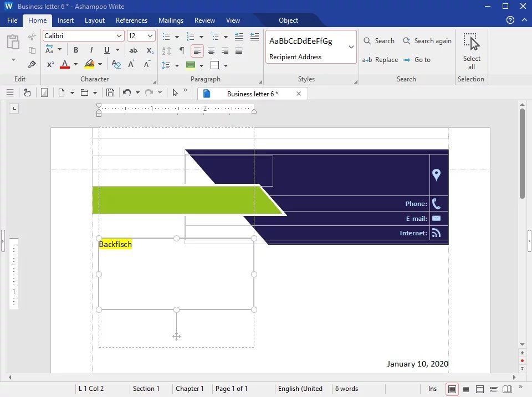Screen dimensions: 532x397
Task: Switch to the References ribbon tab
Action: point(131,20)
